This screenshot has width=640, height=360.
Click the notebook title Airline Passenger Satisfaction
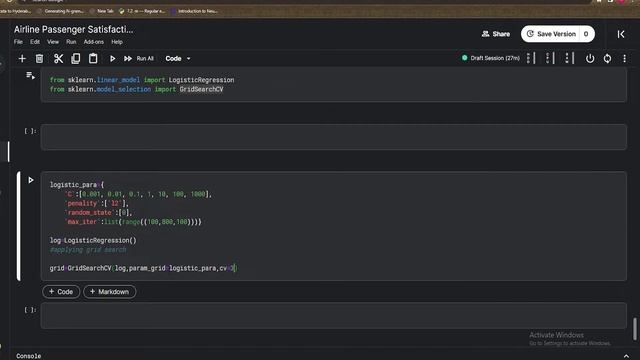[73, 29]
